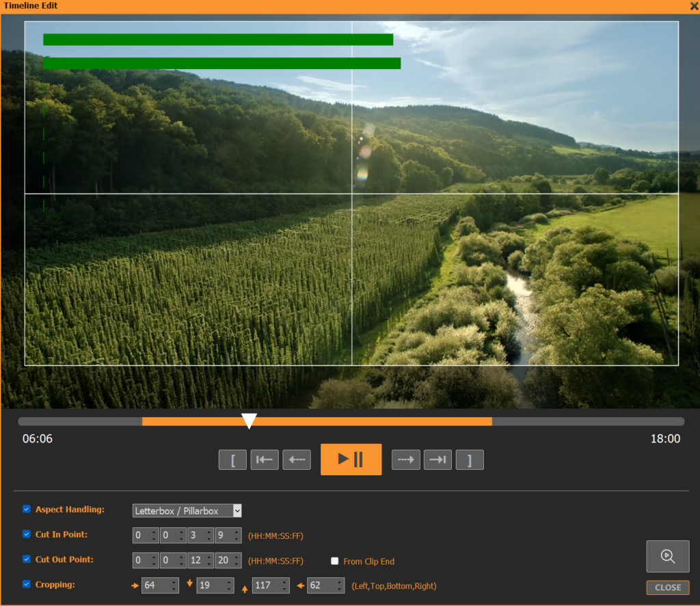Screen dimensions: 700x606
Task: Click the stepper arrows of Cut In frames
Action: 237,535
